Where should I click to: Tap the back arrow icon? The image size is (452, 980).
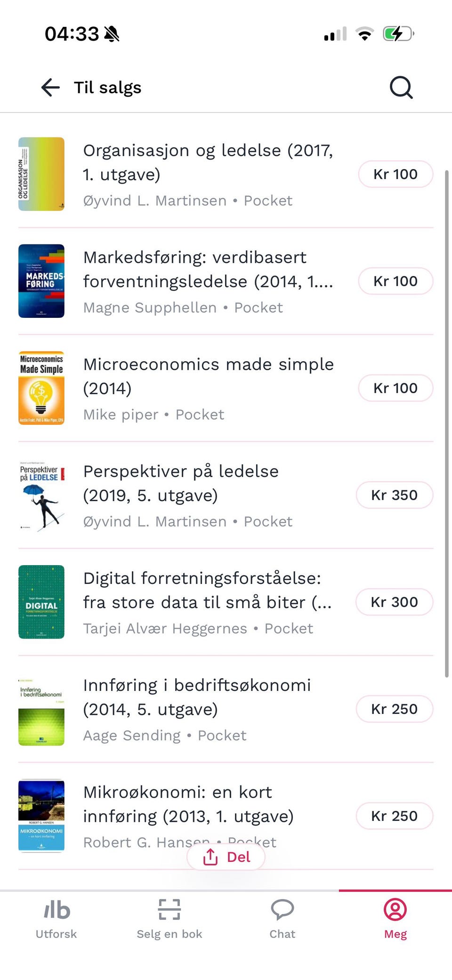coord(50,88)
